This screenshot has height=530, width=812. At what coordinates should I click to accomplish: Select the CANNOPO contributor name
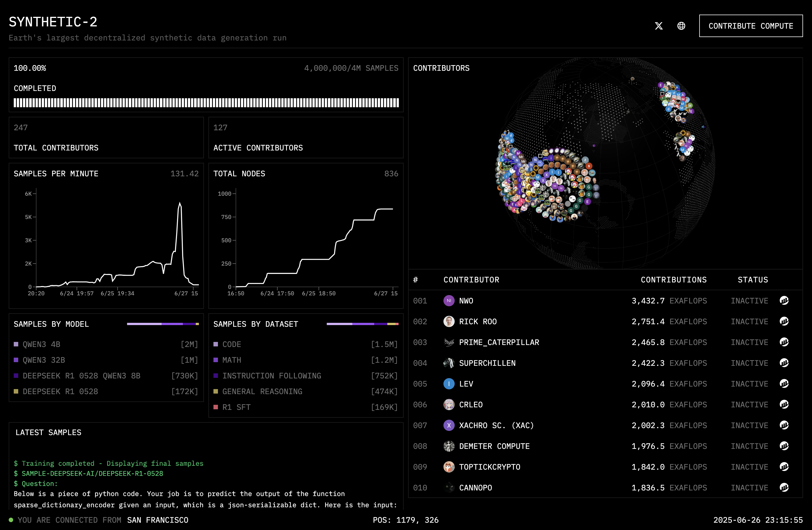point(475,488)
